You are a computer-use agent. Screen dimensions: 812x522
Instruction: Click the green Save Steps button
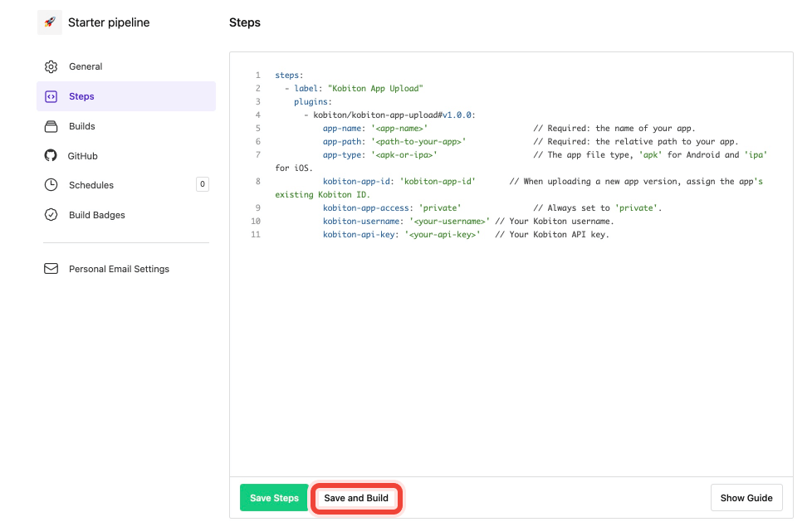(x=274, y=498)
